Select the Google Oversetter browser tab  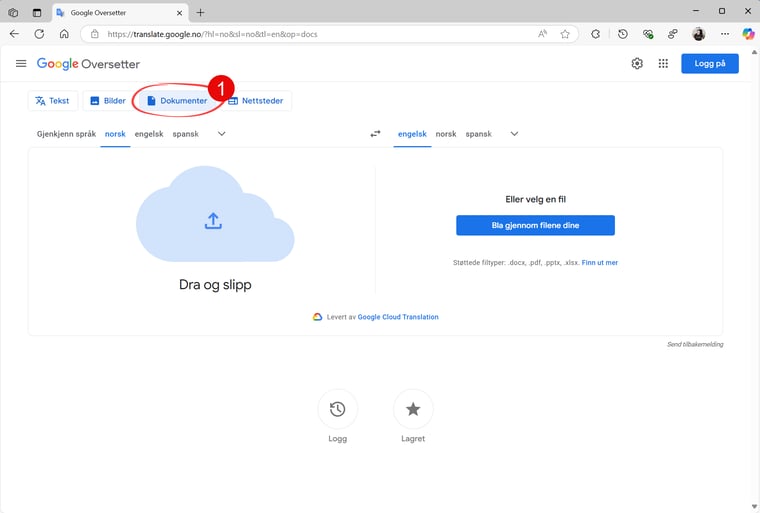[120, 13]
